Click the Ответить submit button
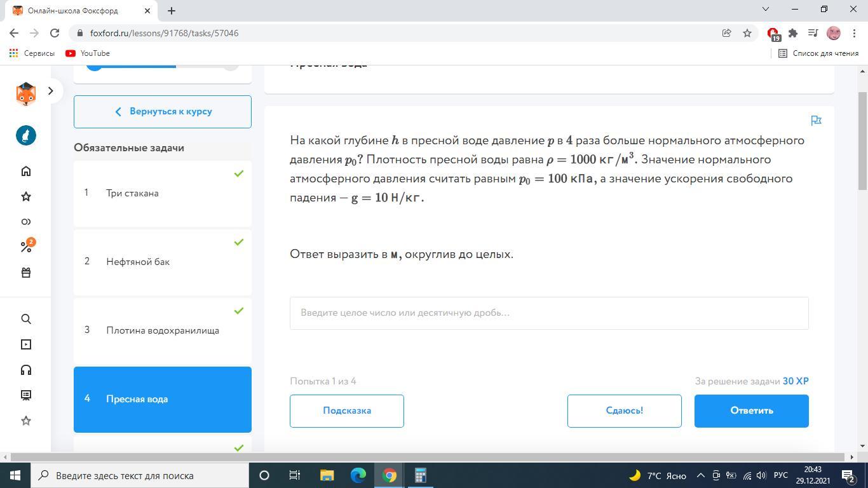Screen dimensions: 868x488 click(751, 410)
